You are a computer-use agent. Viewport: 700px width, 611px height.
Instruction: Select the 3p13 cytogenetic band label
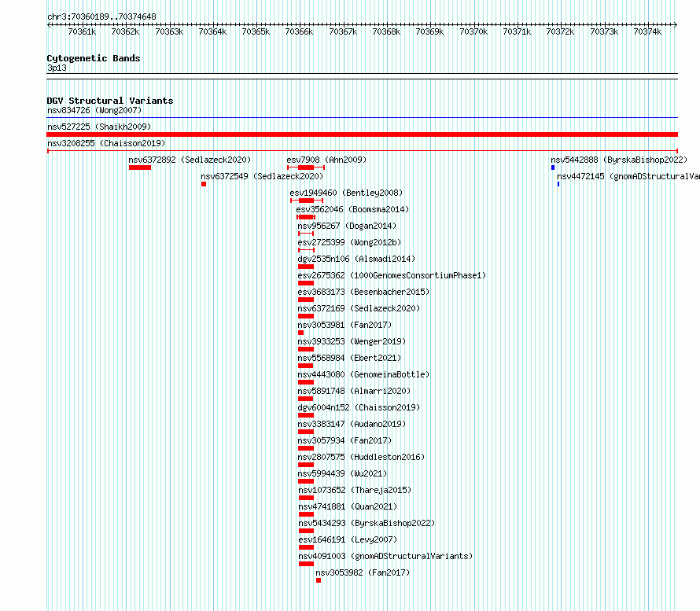(x=57, y=68)
